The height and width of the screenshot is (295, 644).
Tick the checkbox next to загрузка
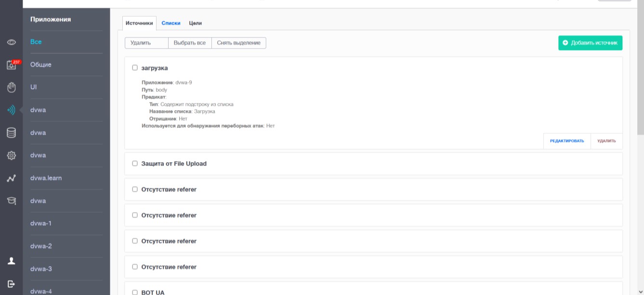tap(135, 68)
